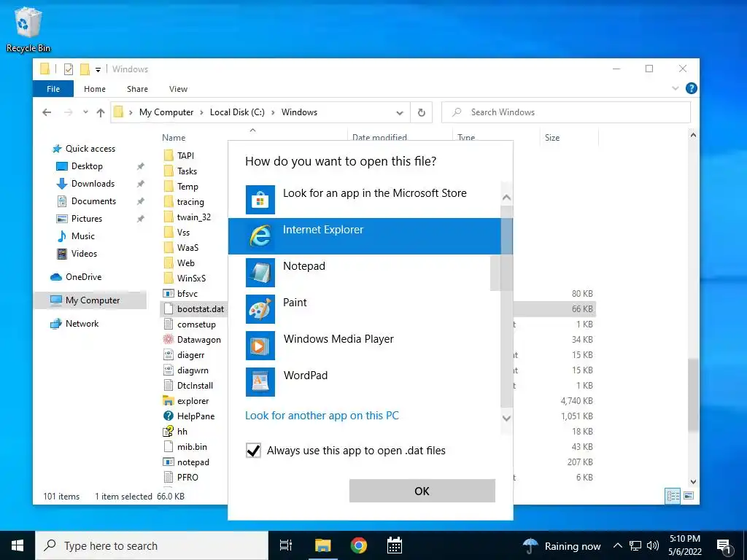Viewport: 747px width, 560px height.
Task: Choose the Notepad app icon
Action: click(x=260, y=273)
